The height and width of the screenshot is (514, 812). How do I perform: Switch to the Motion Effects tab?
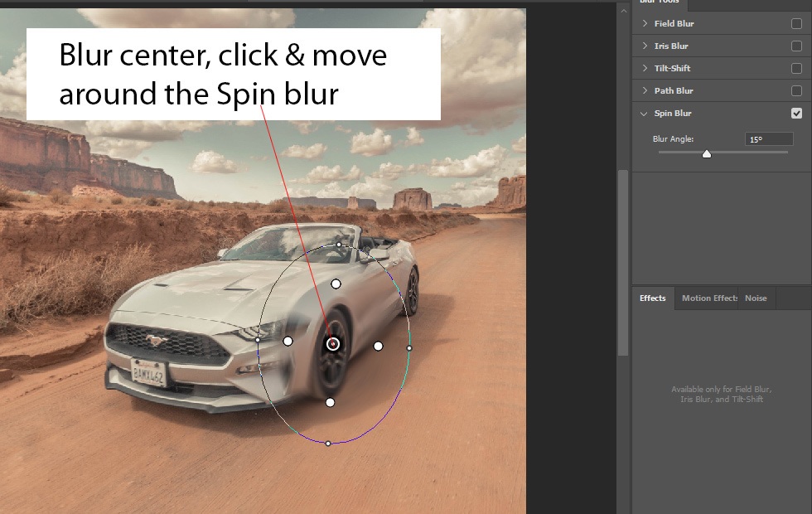tap(708, 298)
